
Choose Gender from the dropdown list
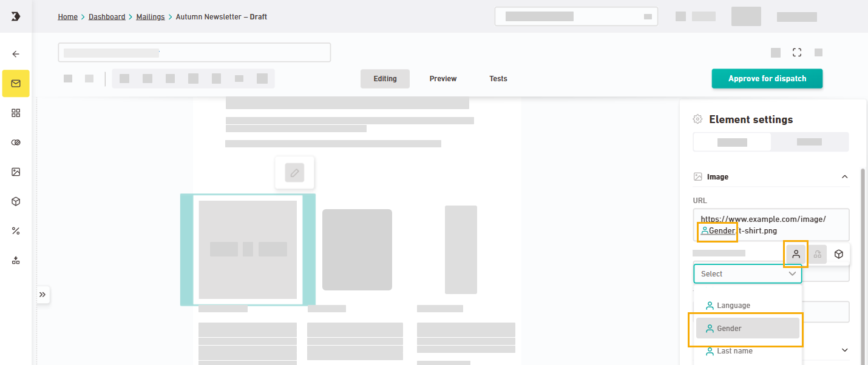tap(747, 328)
